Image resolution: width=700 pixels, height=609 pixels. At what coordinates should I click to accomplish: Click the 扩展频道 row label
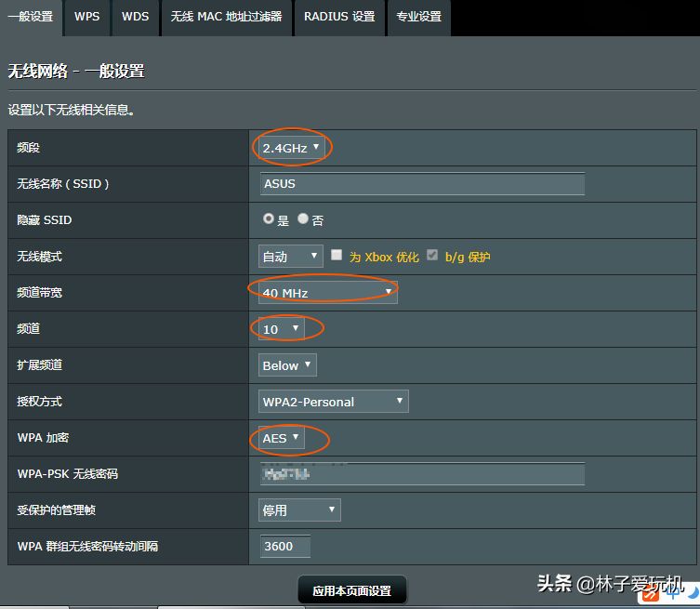point(39,365)
